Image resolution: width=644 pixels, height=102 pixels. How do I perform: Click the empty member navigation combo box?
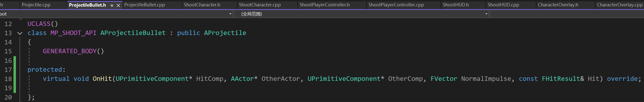565,14
